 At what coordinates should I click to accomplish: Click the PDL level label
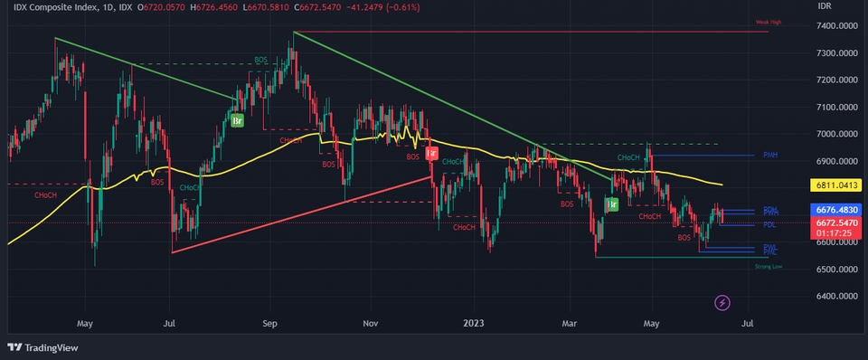[x=769, y=225]
